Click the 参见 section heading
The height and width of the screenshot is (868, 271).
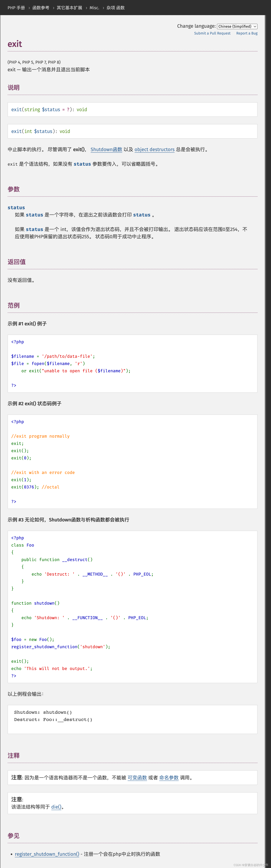tap(13, 836)
